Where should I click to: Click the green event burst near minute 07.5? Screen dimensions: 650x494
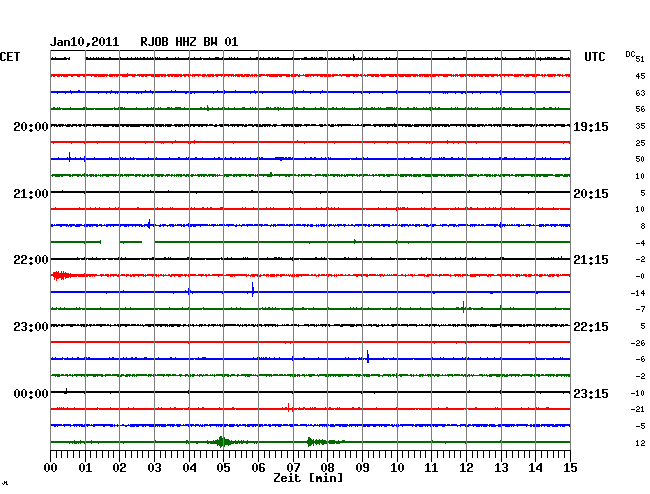click(x=318, y=442)
